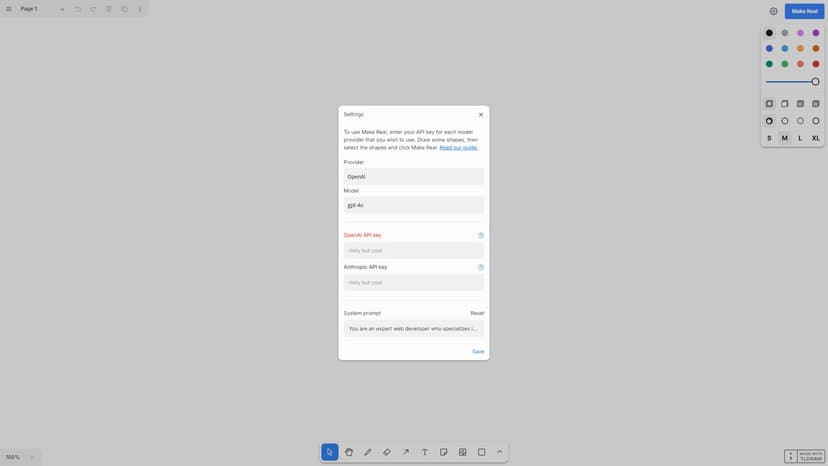Choose the Arrow tool
The height and width of the screenshot is (466, 828).
coord(406,452)
